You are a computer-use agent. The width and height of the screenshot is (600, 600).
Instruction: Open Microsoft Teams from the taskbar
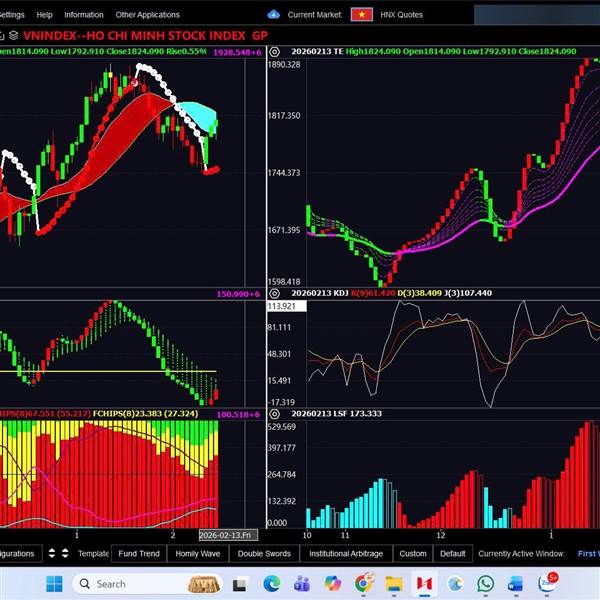(301, 584)
